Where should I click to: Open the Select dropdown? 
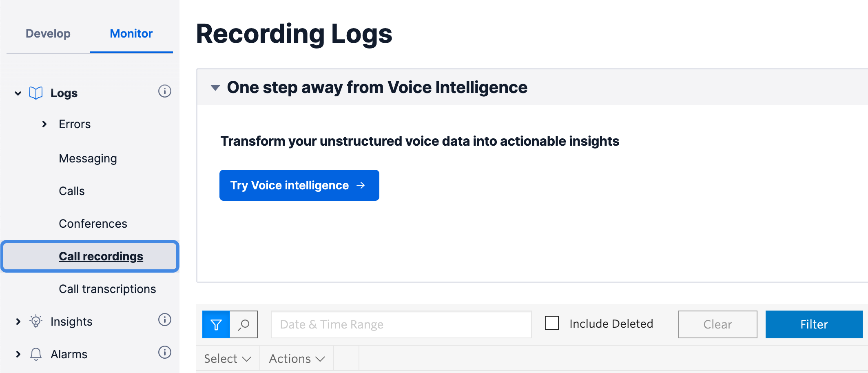coord(228,359)
